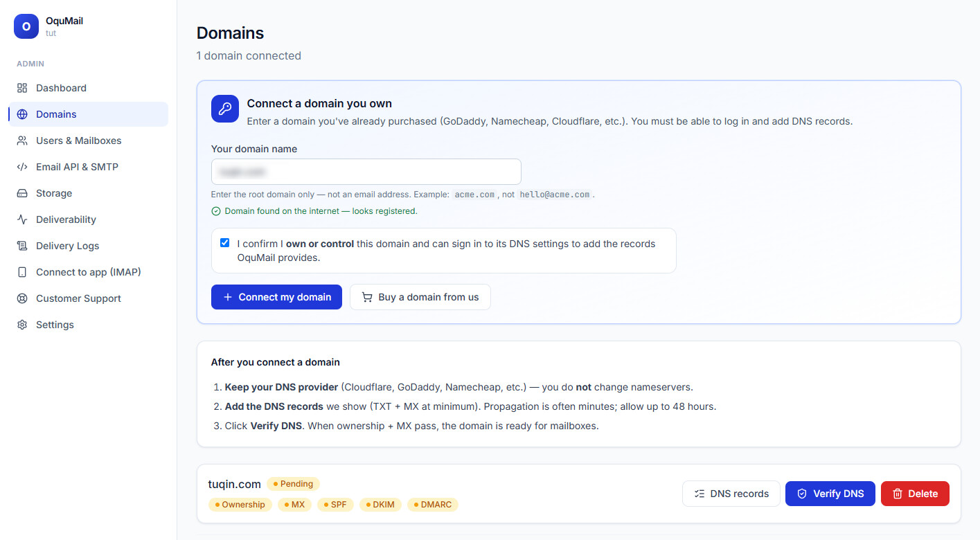Open the Deliverability page
Viewport: 980px width, 540px height.
[88, 219]
